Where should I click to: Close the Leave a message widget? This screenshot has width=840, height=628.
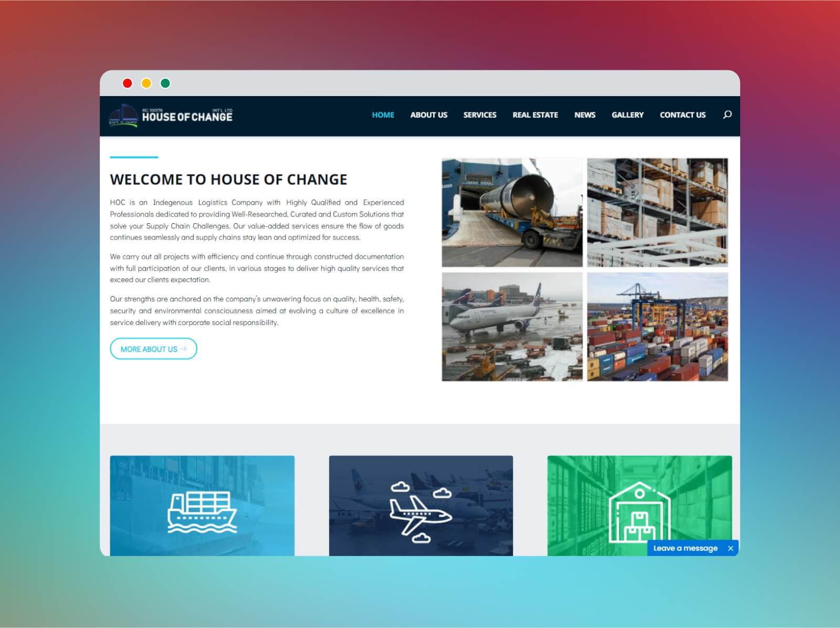tap(730, 548)
